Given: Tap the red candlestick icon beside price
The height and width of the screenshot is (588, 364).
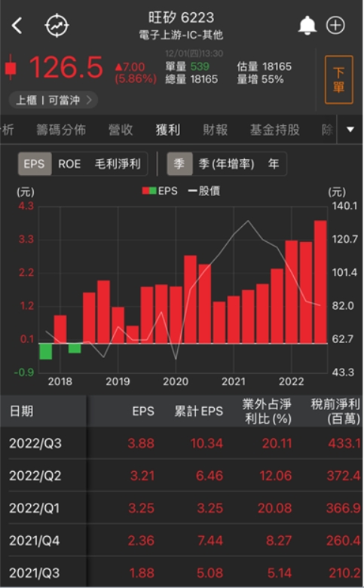Looking at the screenshot, I should [x=11, y=68].
